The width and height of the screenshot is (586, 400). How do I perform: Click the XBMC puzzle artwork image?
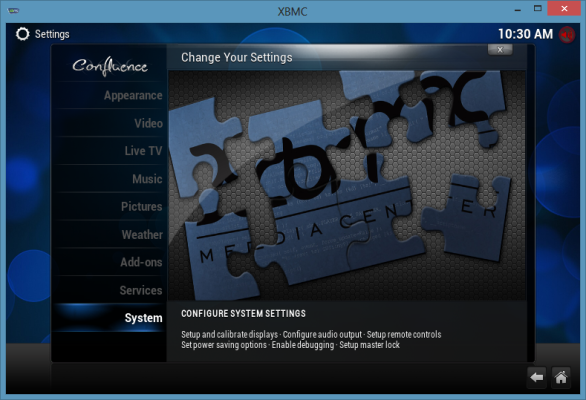click(x=347, y=185)
